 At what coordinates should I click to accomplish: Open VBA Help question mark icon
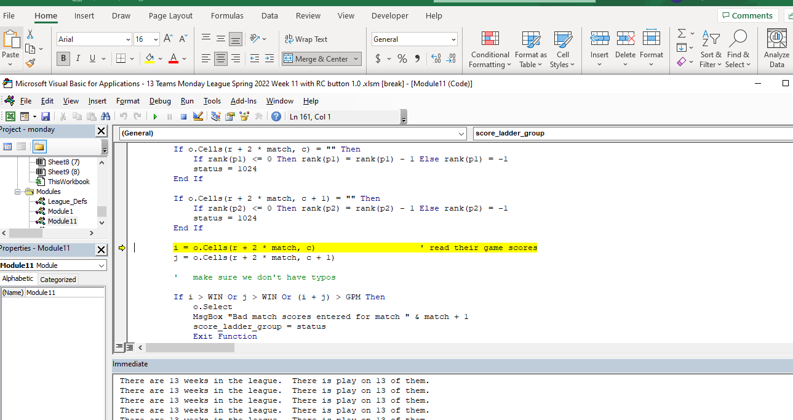click(x=276, y=117)
